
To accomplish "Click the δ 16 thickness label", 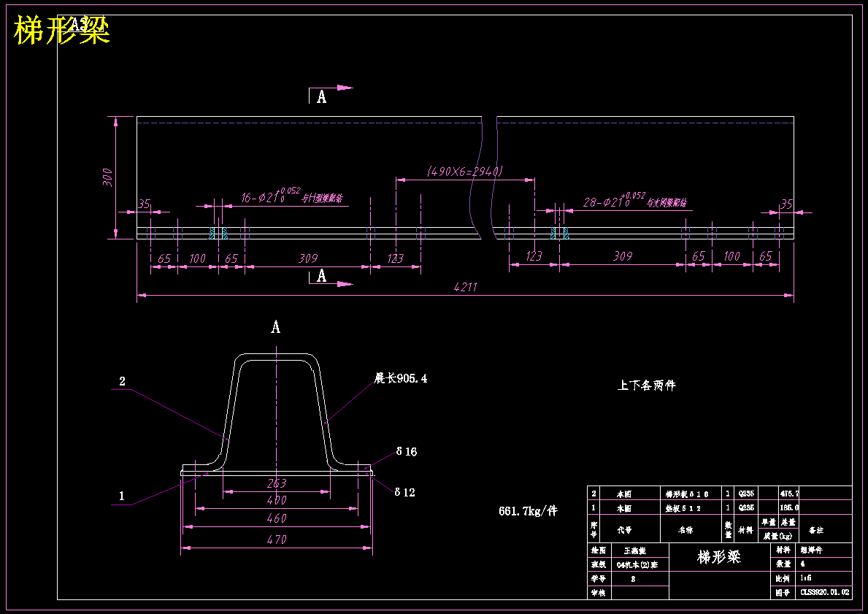I will pos(407,452).
